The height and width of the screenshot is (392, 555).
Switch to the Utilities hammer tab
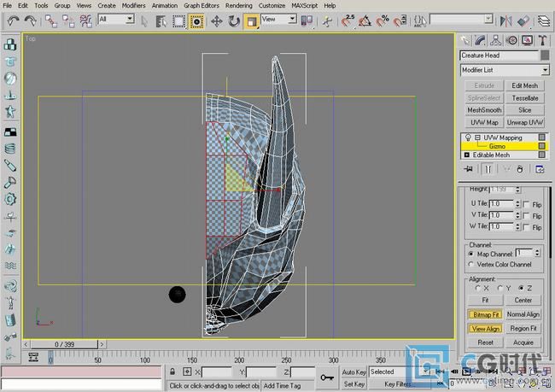click(x=542, y=40)
